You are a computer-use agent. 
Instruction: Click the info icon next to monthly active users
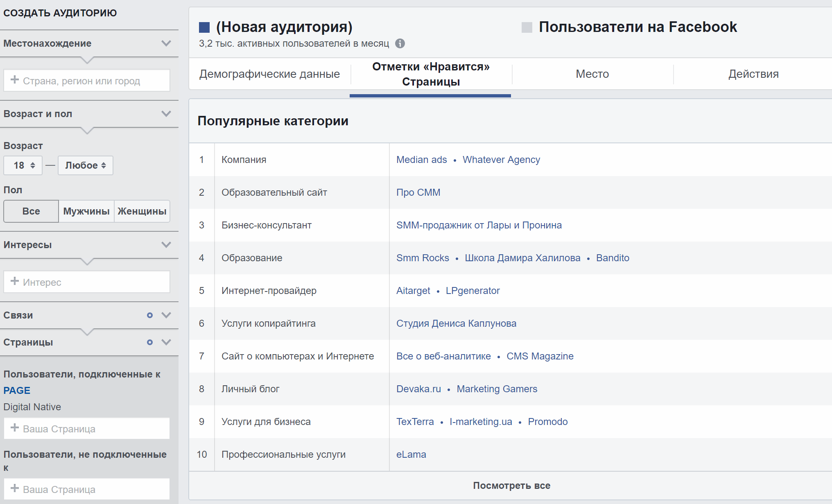pyautogui.click(x=400, y=43)
